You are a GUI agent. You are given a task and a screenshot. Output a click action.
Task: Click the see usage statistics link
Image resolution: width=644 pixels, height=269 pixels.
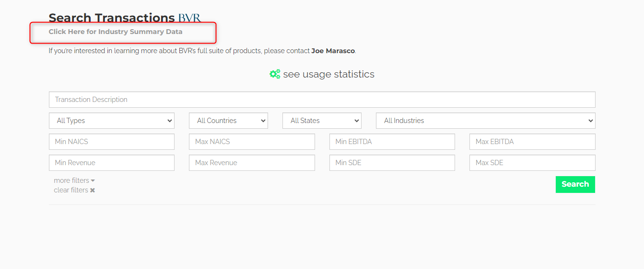click(x=328, y=74)
